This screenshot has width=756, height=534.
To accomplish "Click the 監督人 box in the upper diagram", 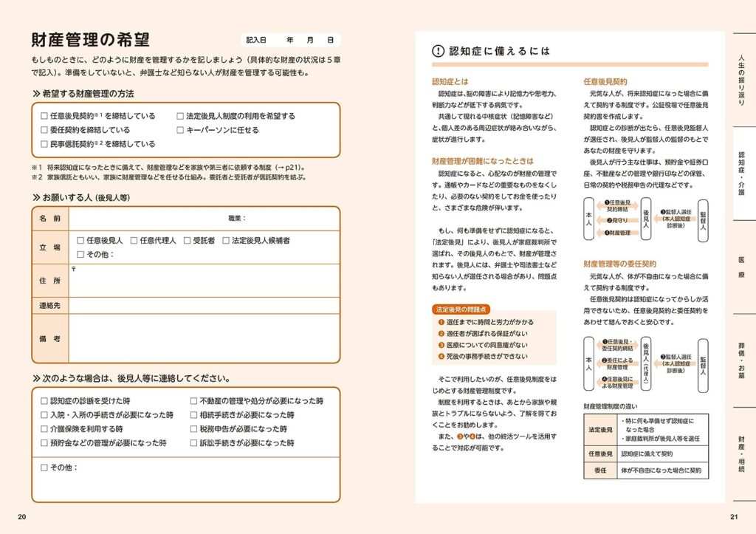I will click(703, 220).
